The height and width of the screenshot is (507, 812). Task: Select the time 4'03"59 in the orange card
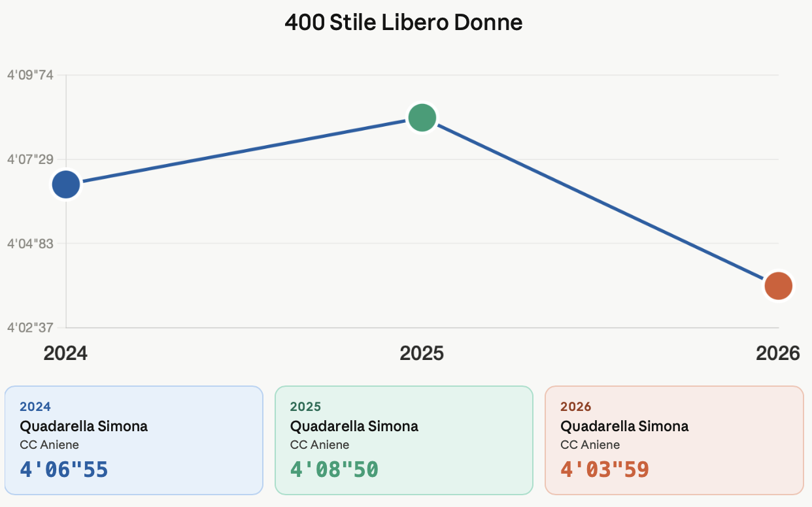point(605,469)
